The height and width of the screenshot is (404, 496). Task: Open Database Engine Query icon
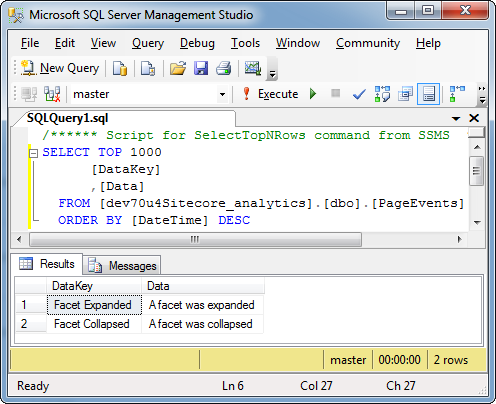coord(120,68)
